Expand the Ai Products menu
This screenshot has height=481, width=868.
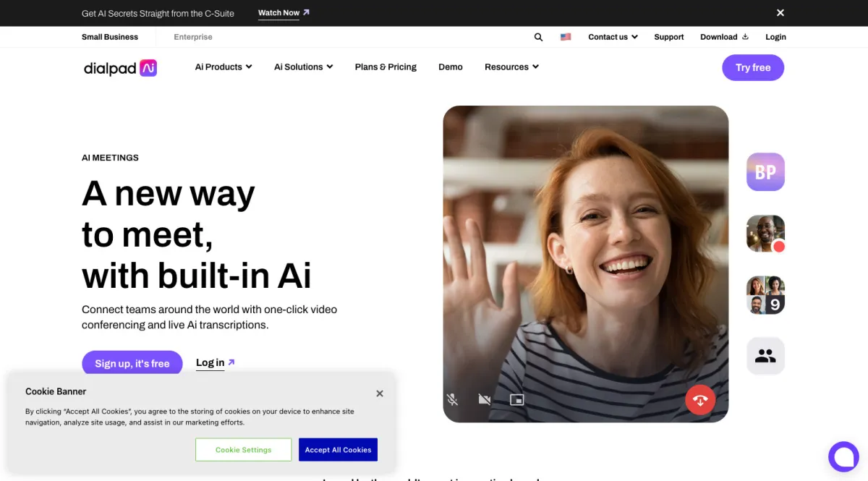point(224,67)
